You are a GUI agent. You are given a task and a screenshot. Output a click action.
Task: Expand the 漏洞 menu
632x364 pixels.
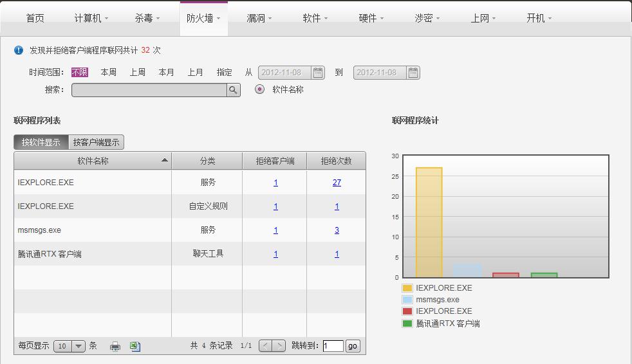click(x=259, y=18)
